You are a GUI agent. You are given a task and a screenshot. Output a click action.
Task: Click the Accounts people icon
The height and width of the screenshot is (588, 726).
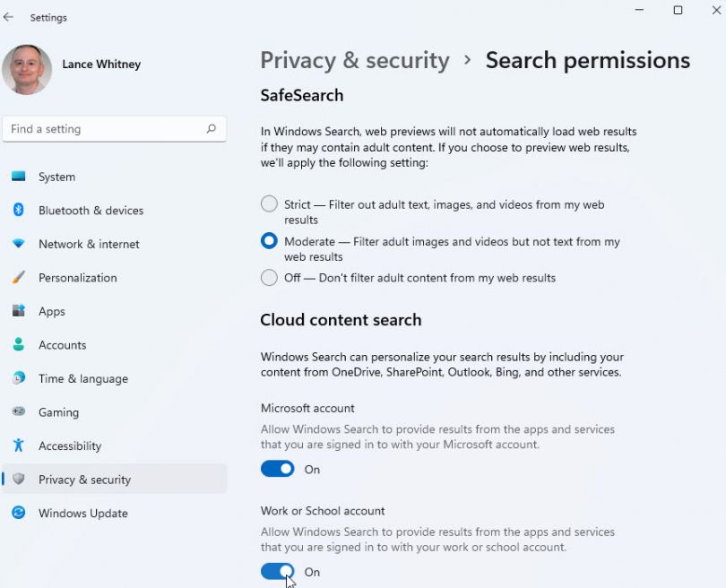tap(20, 345)
